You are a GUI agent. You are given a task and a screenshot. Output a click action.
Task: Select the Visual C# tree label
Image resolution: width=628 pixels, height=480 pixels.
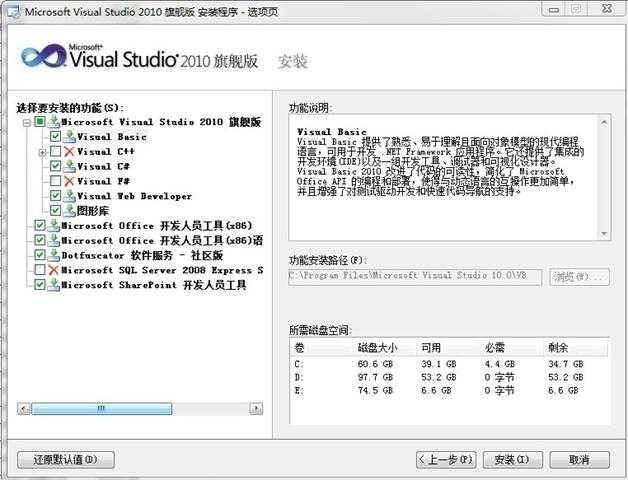(103, 166)
